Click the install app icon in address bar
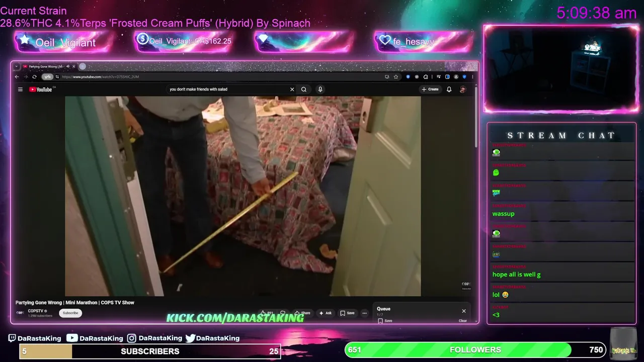644x362 pixels. click(387, 77)
